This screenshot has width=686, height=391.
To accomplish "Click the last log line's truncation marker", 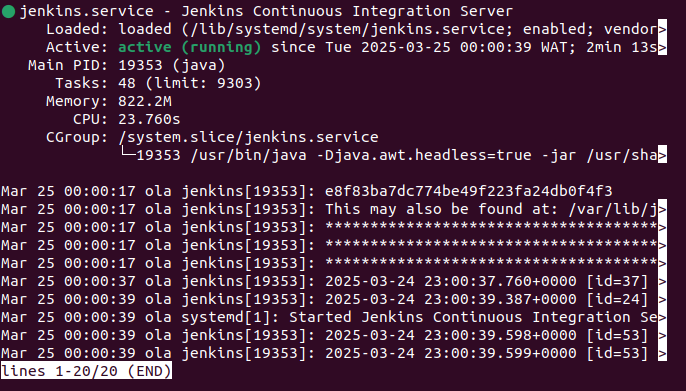I will [662, 353].
